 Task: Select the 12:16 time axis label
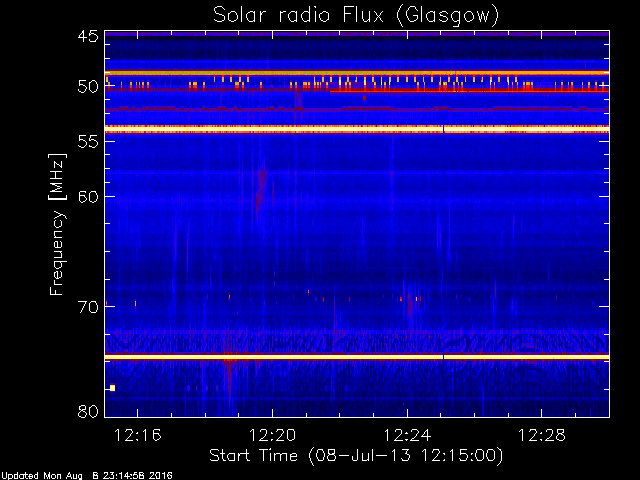pos(138,435)
